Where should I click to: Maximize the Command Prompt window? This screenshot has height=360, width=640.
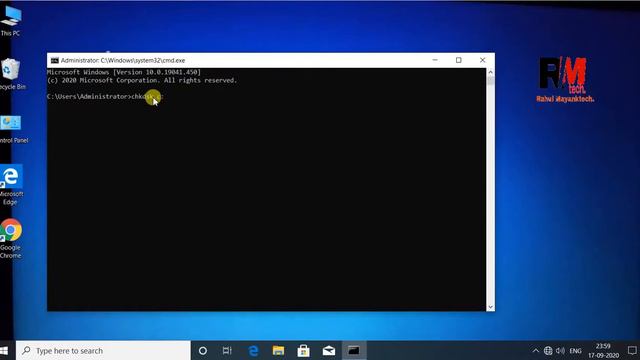click(459, 60)
